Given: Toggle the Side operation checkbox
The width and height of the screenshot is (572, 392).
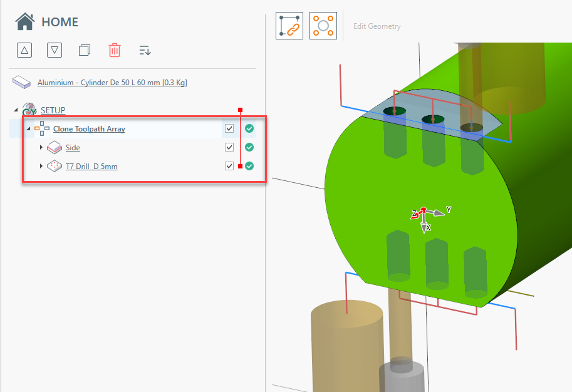Looking at the screenshot, I should 229,147.
